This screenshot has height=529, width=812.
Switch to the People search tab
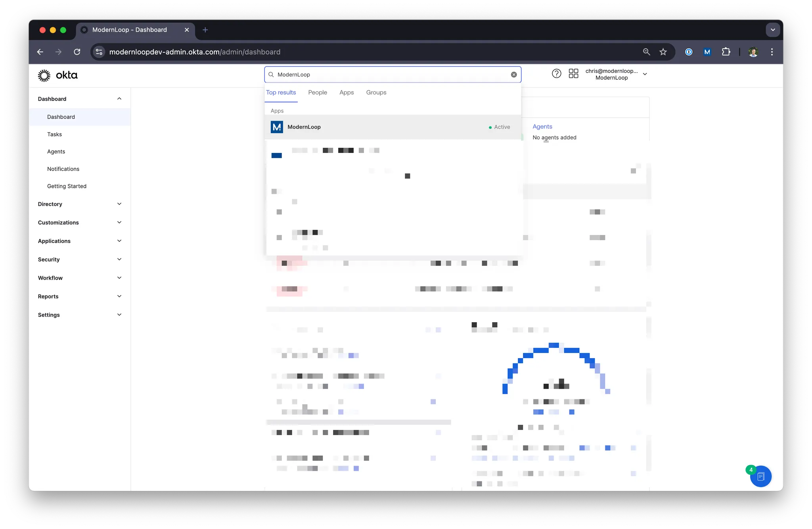[x=318, y=92]
